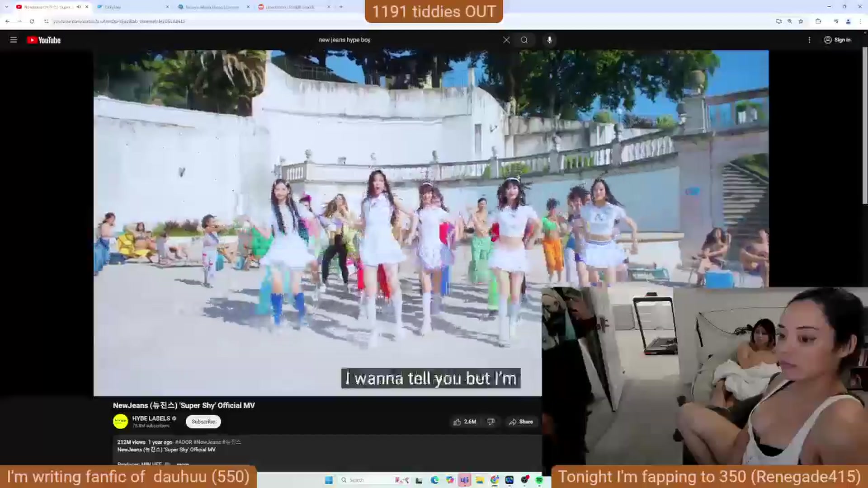This screenshot has height=488, width=868.
Task: Expand the description with 'more'
Action: click(x=183, y=464)
